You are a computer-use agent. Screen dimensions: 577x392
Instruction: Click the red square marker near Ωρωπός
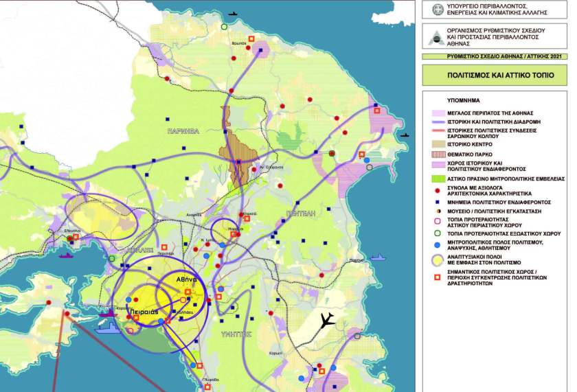[x=251, y=38]
